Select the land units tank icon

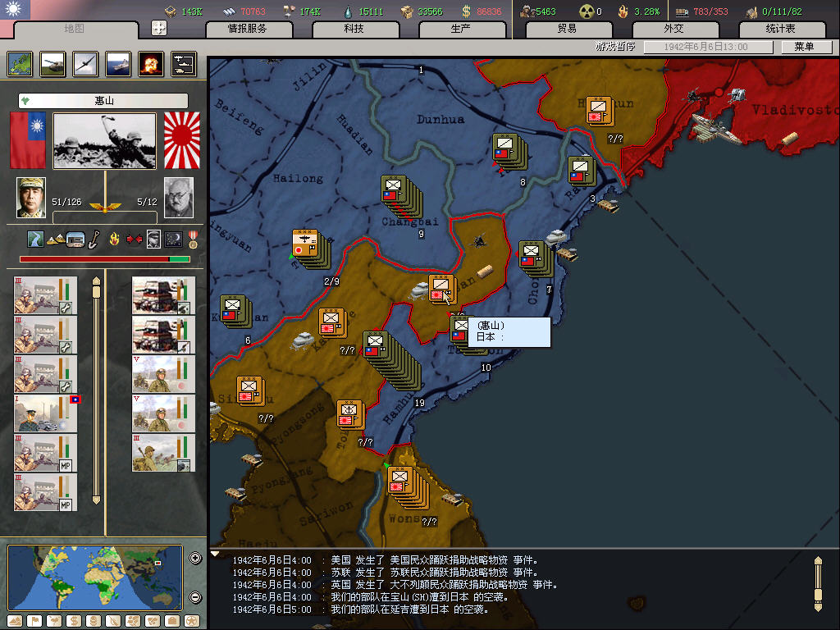[x=53, y=64]
